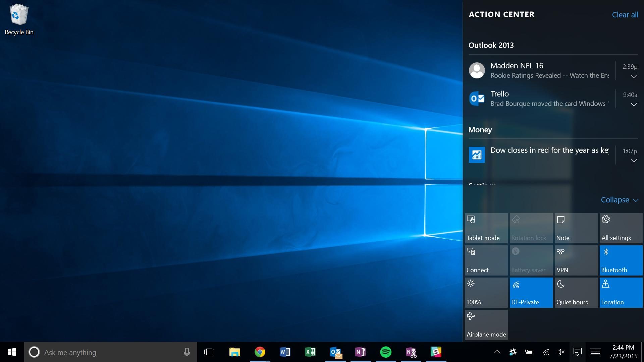
Task: Open OneNote screen clipper taskbar icon
Action: (x=411, y=352)
